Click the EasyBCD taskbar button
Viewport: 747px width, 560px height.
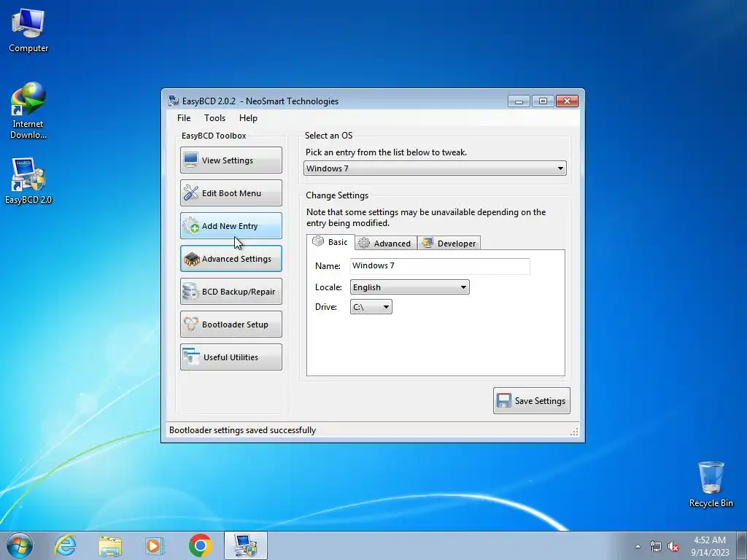[x=246, y=545]
